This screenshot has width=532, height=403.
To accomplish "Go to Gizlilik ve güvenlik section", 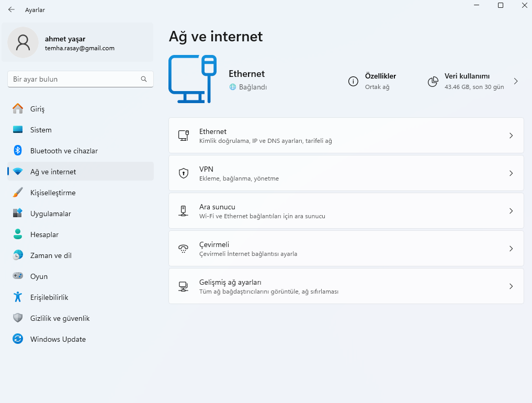I will pos(60,318).
